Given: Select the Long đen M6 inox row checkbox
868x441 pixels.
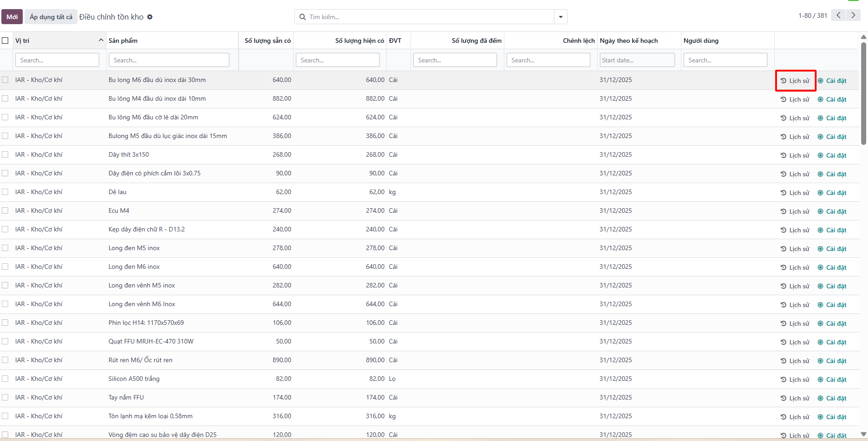Looking at the screenshot, I should click(5, 267).
